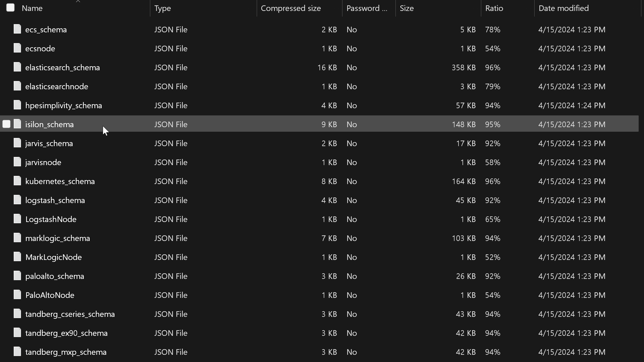
Task: Select the tandberg_cseries_schema row
Action: [70, 314]
